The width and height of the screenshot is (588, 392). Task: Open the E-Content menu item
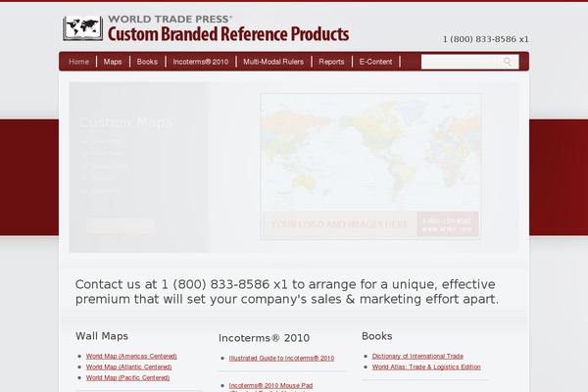click(x=375, y=62)
